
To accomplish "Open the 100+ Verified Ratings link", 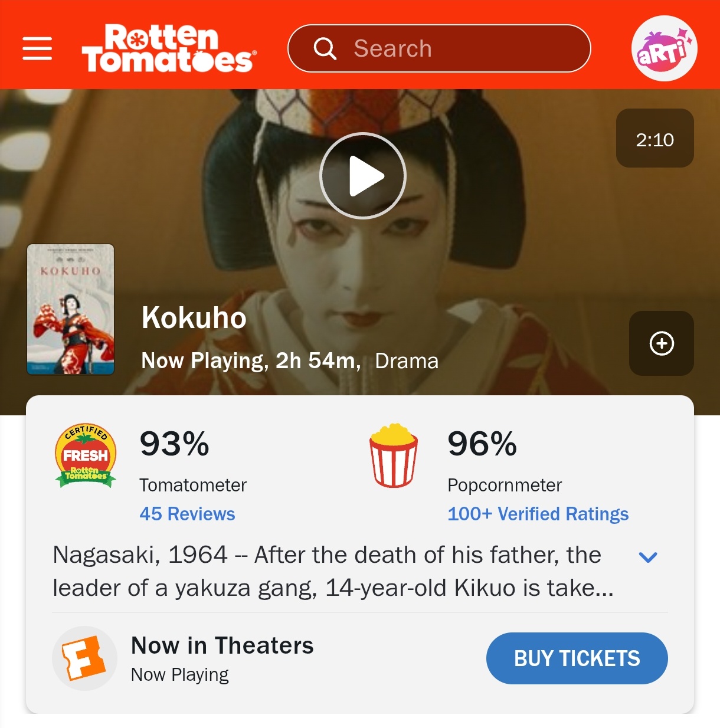I will click(x=538, y=514).
